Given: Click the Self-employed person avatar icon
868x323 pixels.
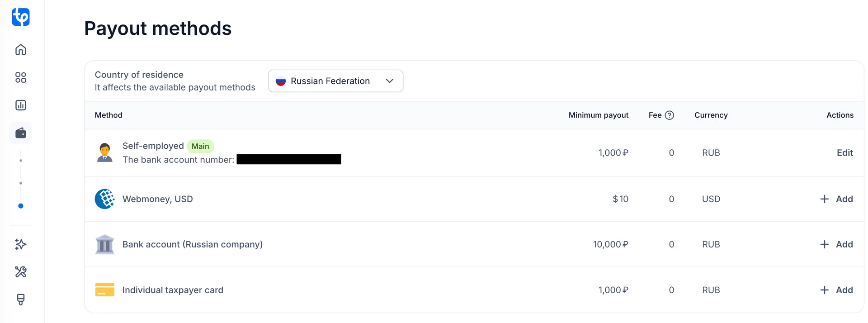Looking at the screenshot, I should pos(105,152).
